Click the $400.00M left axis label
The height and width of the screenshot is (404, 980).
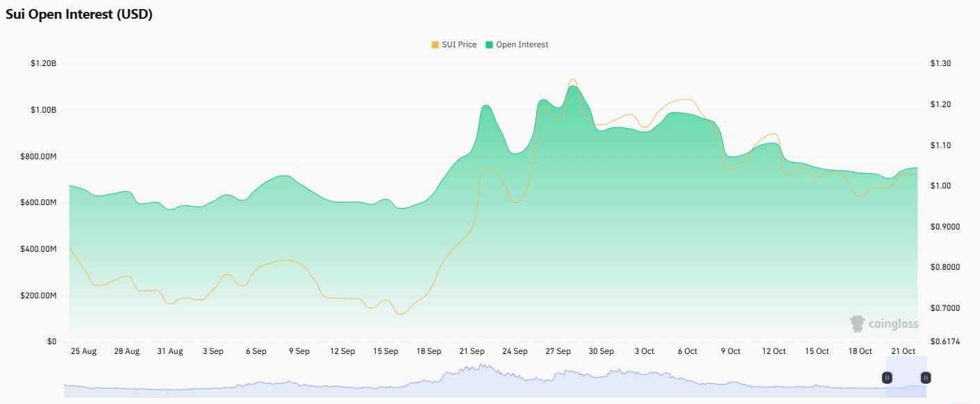pyautogui.click(x=38, y=249)
